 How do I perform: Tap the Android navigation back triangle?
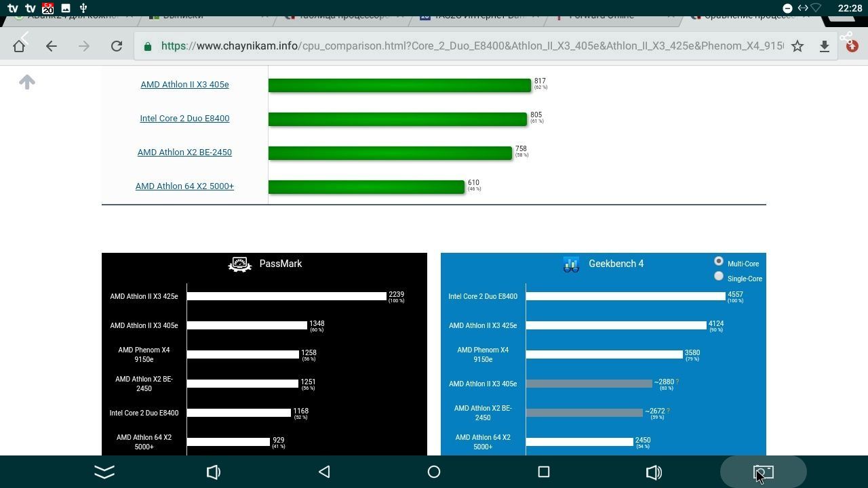point(324,472)
